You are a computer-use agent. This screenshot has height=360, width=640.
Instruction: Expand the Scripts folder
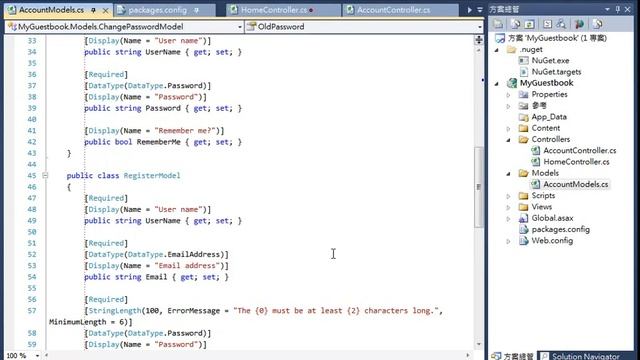point(509,196)
